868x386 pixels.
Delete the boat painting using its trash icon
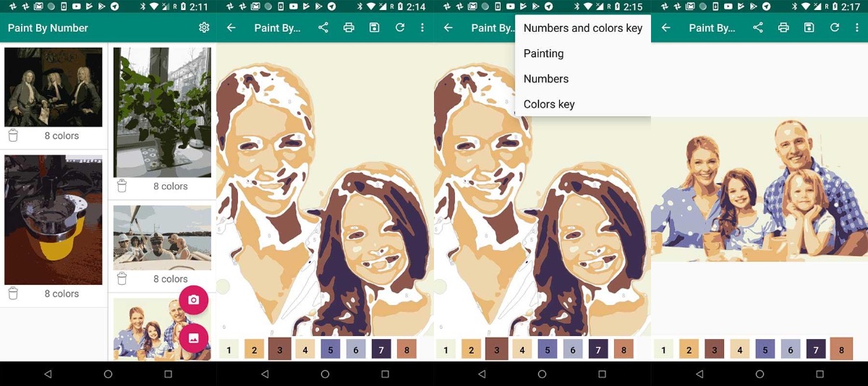122,278
